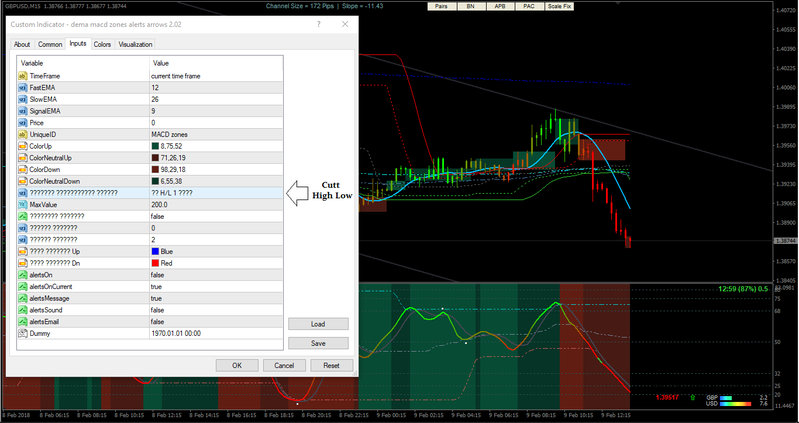Click the integer icon next to SignalEMA
Viewport: 799px width, 423px height.
[22, 111]
